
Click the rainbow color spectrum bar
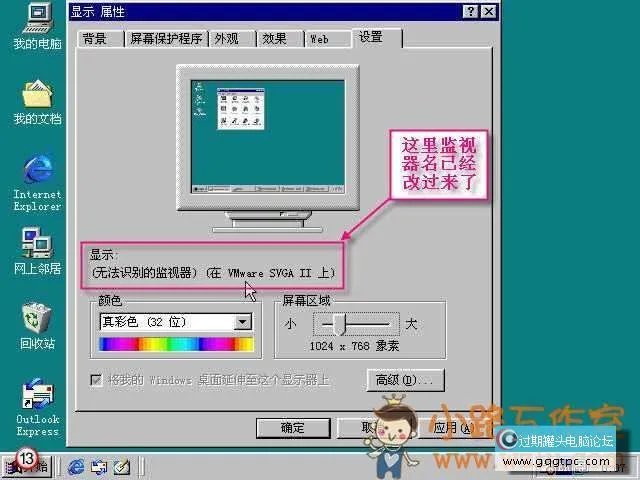click(x=176, y=344)
